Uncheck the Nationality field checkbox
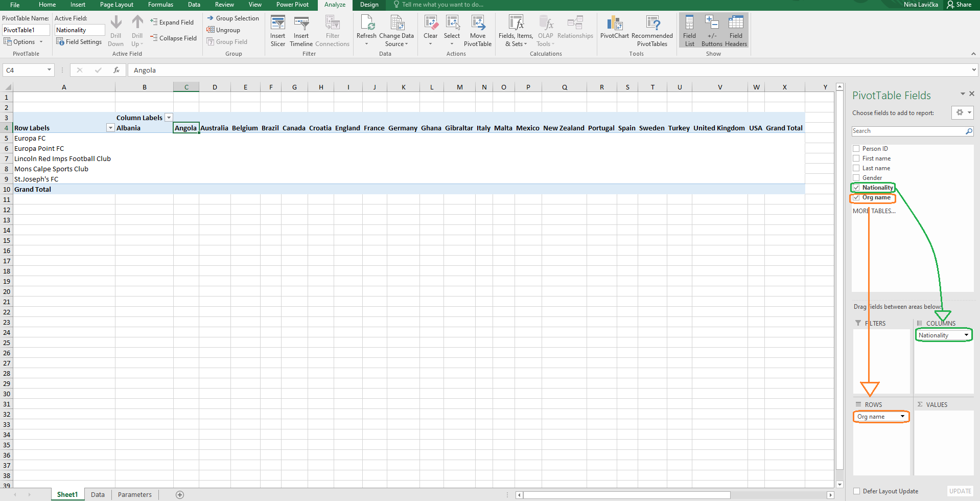 click(x=856, y=188)
